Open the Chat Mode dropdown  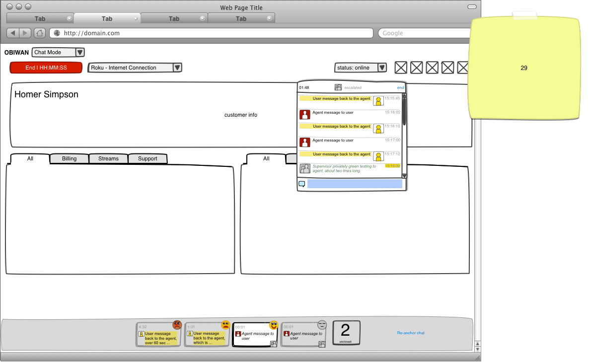click(x=58, y=52)
